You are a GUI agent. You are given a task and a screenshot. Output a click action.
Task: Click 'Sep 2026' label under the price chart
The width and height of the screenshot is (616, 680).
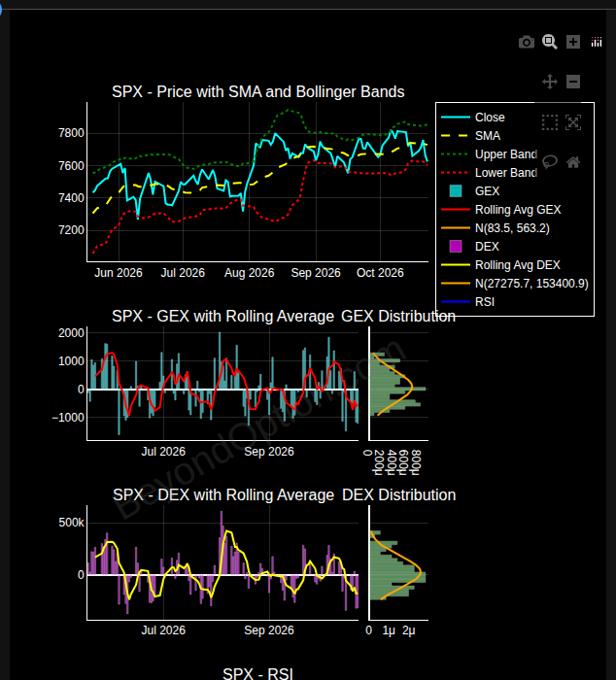point(316,273)
